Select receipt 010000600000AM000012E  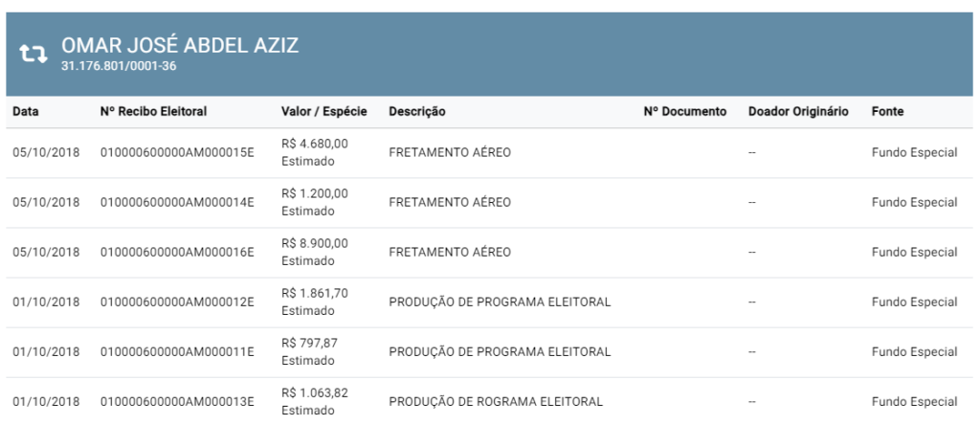177,302
